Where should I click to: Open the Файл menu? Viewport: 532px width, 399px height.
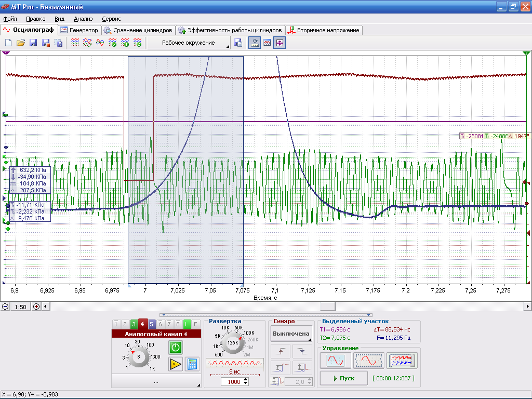[10, 19]
